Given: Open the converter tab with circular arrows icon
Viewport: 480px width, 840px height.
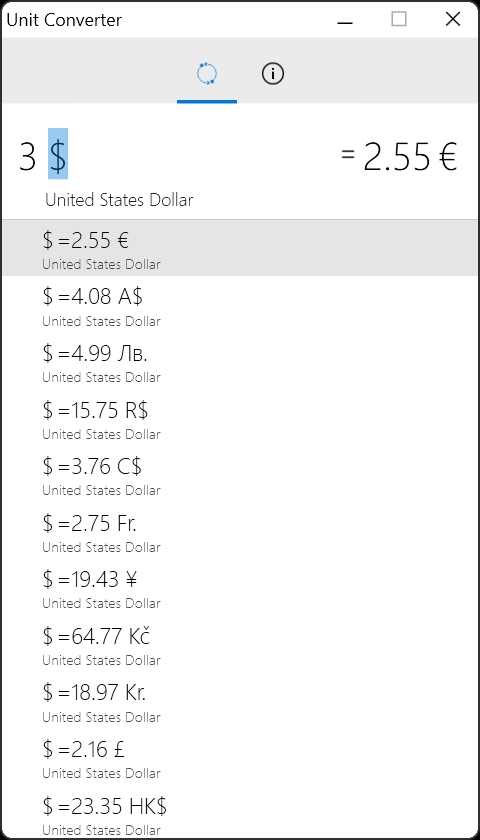Looking at the screenshot, I should pyautogui.click(x=207, y=73).
